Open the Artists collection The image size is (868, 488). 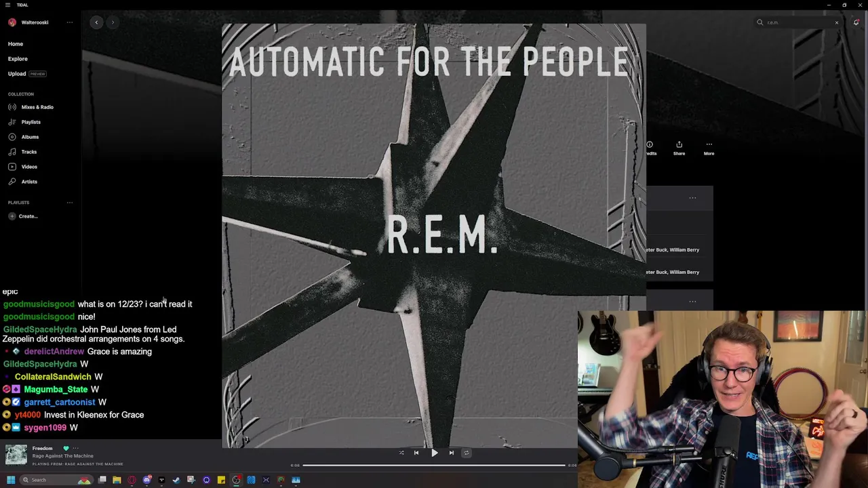pos(23,182)
